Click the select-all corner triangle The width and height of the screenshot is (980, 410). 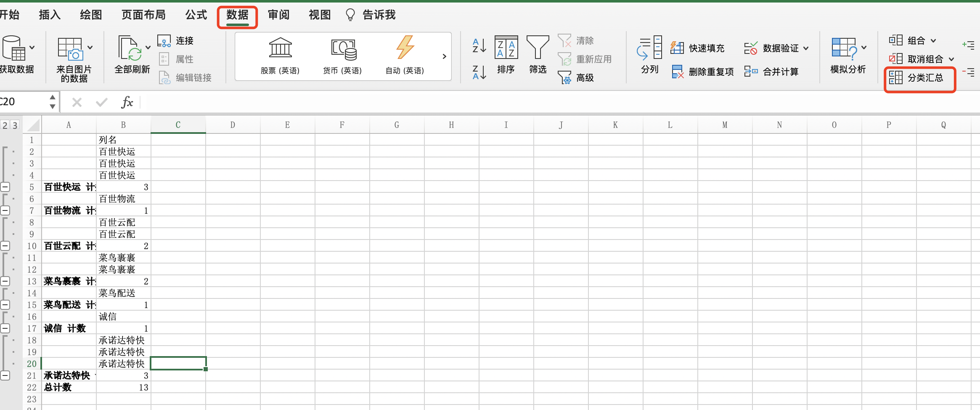[32, 125]
